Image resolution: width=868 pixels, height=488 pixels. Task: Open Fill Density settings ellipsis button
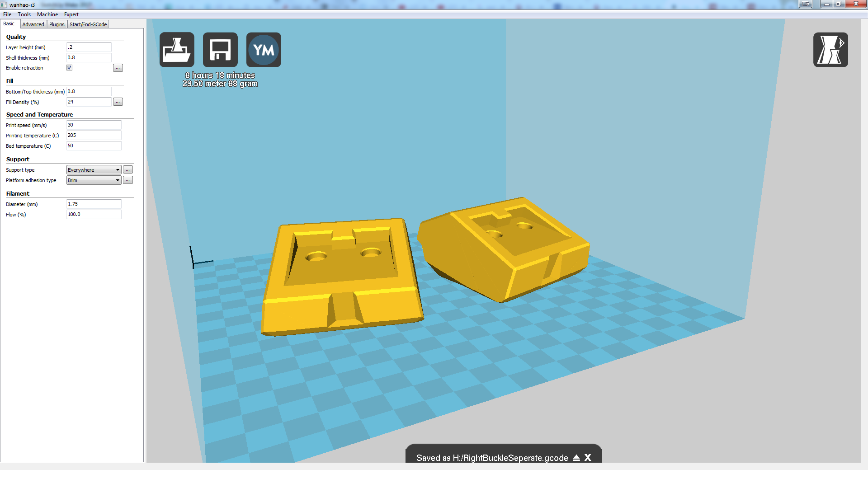[x=118, y=102]
